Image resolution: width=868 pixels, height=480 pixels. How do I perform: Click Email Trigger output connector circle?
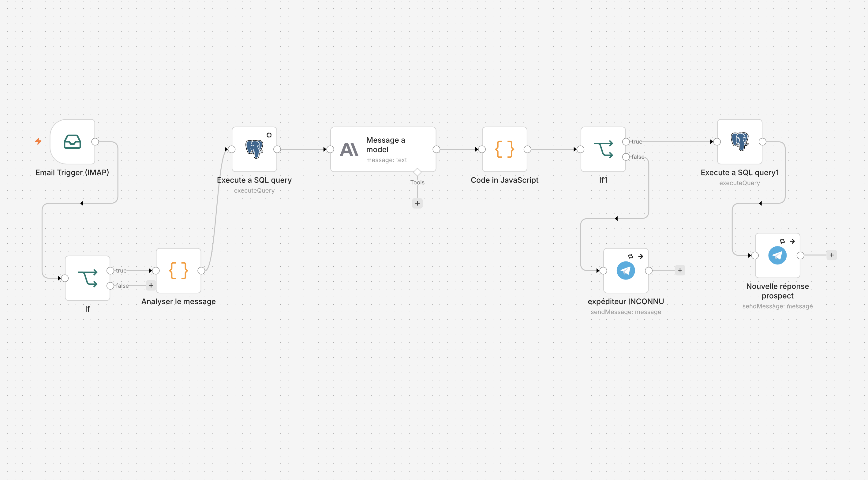tap(95, 141)
